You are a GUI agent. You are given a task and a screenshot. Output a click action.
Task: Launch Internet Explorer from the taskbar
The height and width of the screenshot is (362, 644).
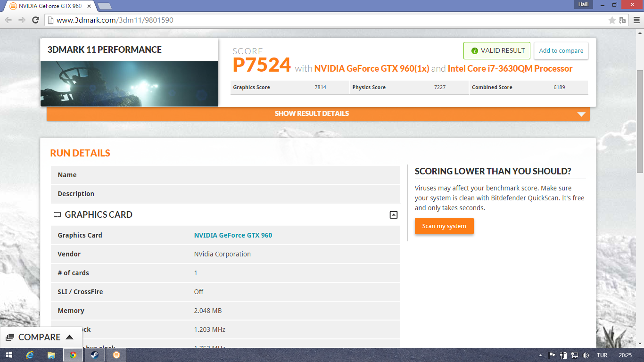click(x=30, y=355)
